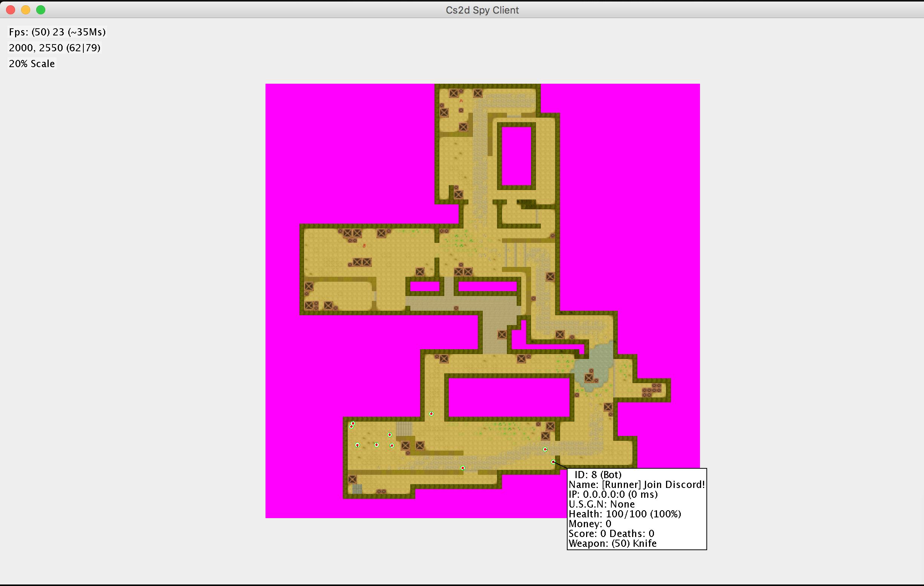Click the 'IP: 0.0.0.0:0 (0 ms)' line
Viewport: 924px width, 586px height.
[x=613, y=494]
